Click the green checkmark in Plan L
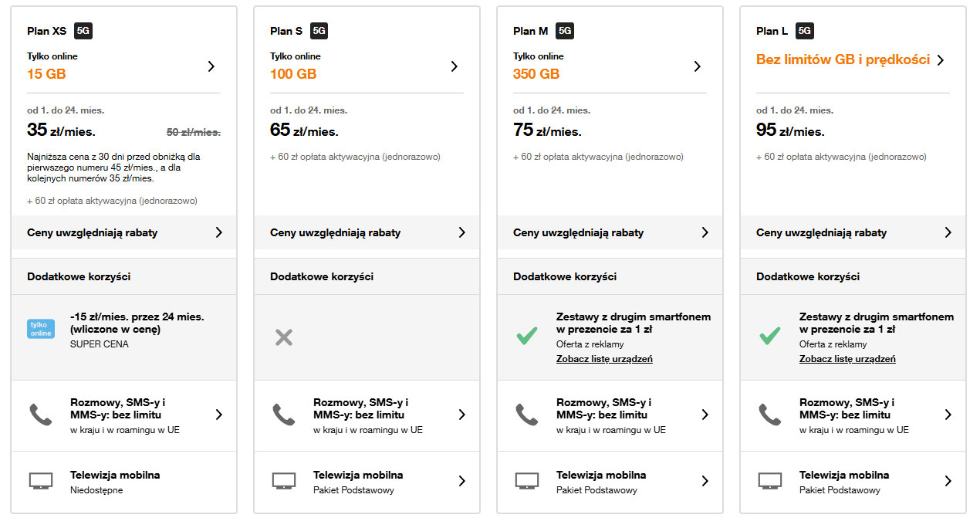This screenshot has height=518, width=980. pyautogui.click(x=769, y=337)
